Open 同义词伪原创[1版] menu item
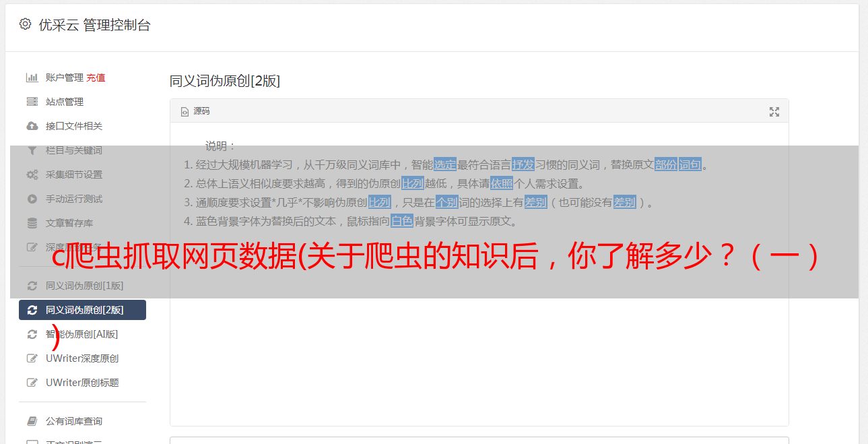Screen dimensions: 868x444 coord(82,286)
